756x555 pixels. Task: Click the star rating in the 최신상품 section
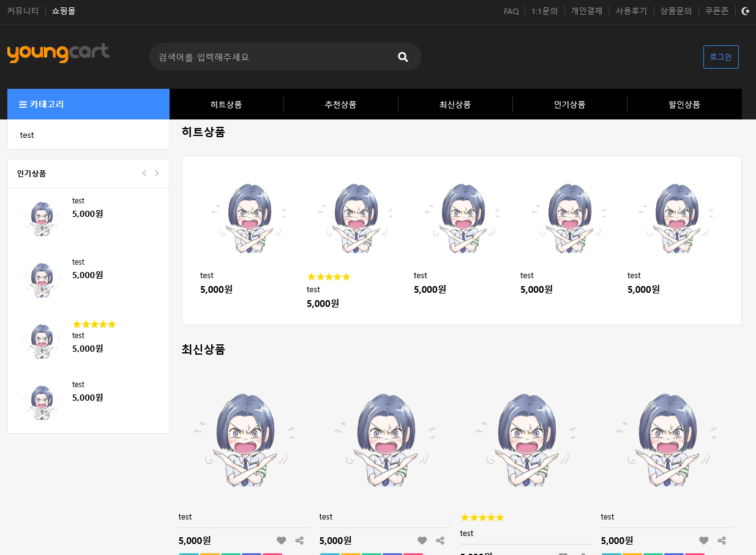pyautogui.click(x=482, y=518)
